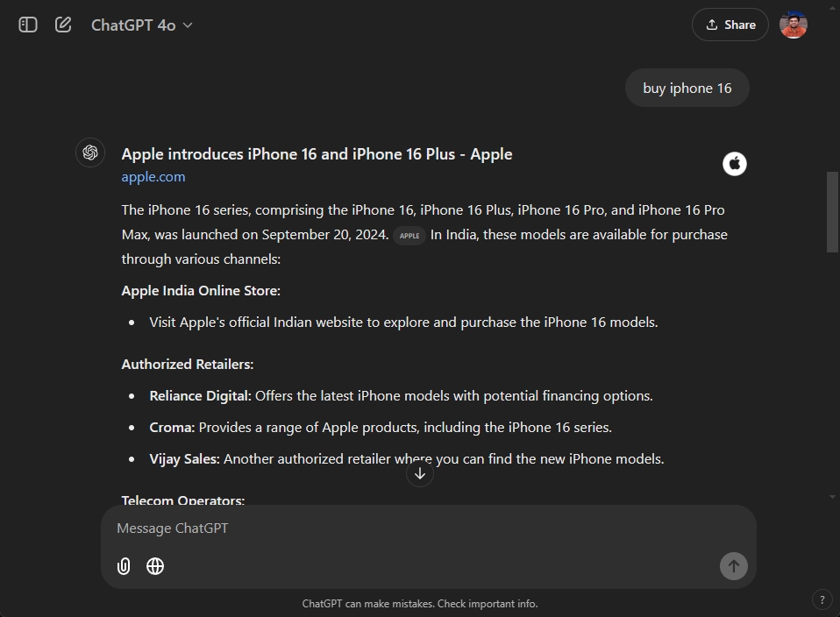Click the ChatGPT logo beside the response
The width and height of the screenshot is (840, 617).
coord(89,152)
